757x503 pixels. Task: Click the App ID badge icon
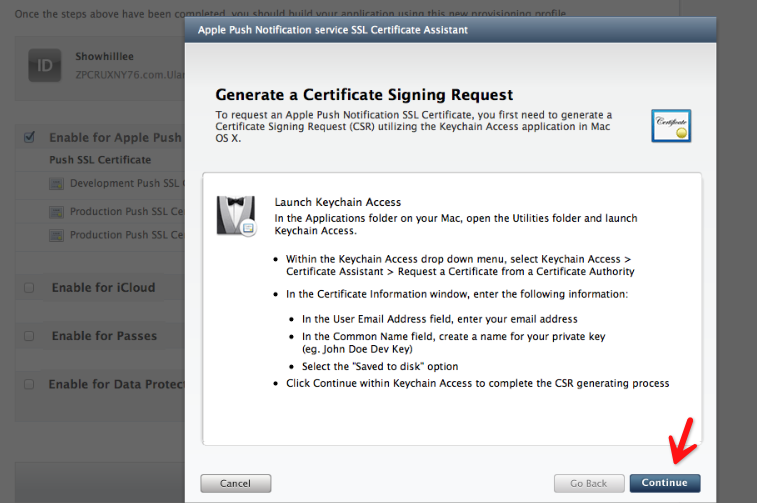[44, 65]
